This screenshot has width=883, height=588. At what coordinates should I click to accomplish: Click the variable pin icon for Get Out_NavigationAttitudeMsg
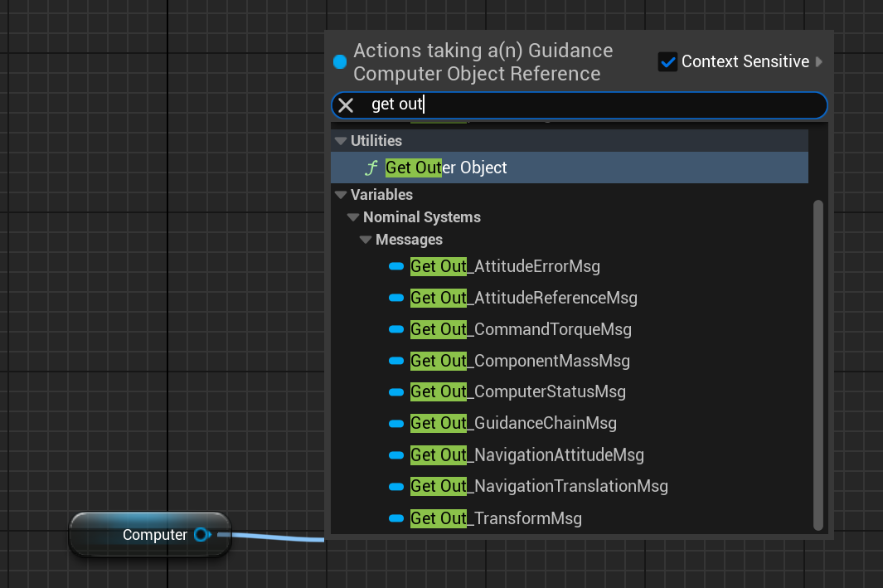tap(396, 455)
